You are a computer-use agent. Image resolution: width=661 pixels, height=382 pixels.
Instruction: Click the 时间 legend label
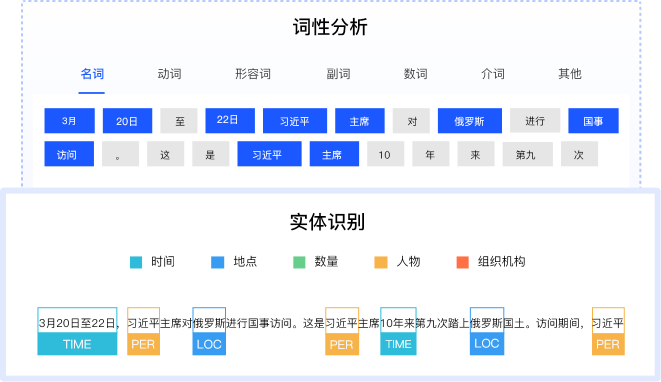[163, 262]
